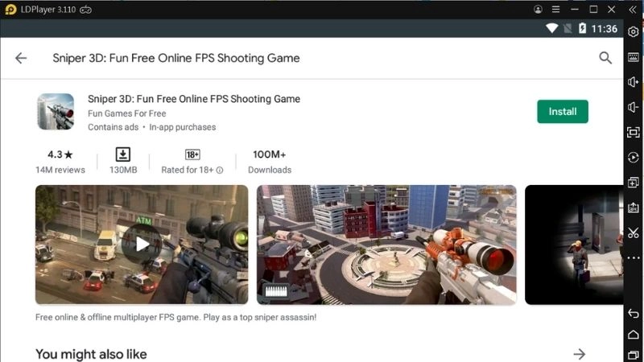
Task: Show more LDPlayer sidebar tools
Action: tap(634, 257)
